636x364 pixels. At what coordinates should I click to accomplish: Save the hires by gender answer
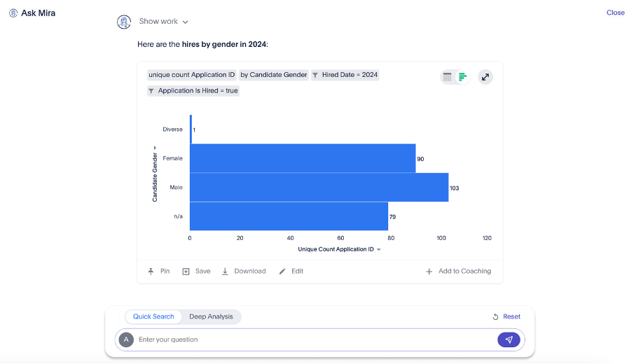[x=196, y=271]
